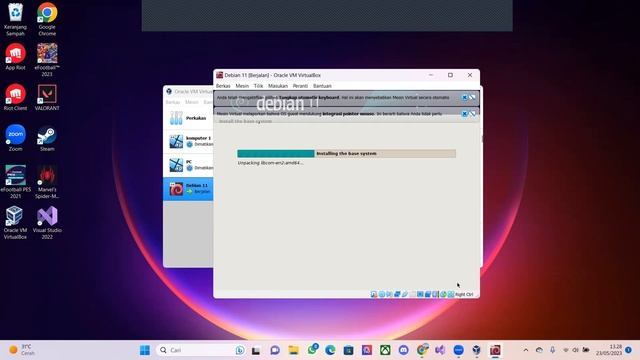Open the Windows Start menu

pyautogui.click(x=144, y=350)
